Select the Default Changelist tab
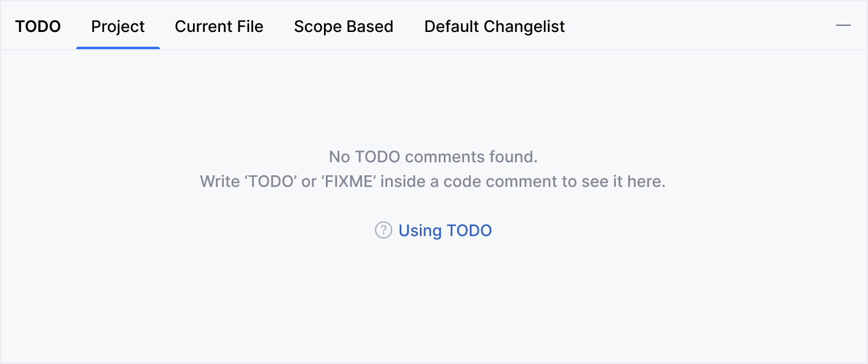This screenshot has height=364, width=868. (494, 27)
